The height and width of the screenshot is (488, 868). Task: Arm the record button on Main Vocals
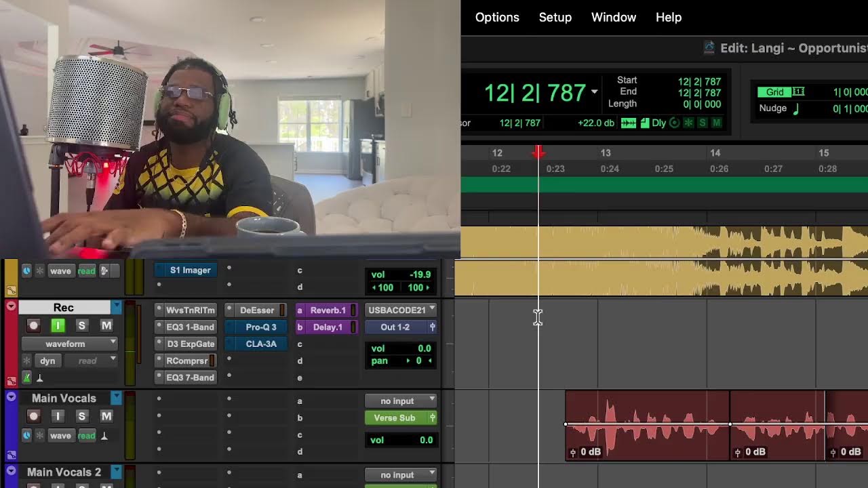pyautogui.click(x=33, y=416)
